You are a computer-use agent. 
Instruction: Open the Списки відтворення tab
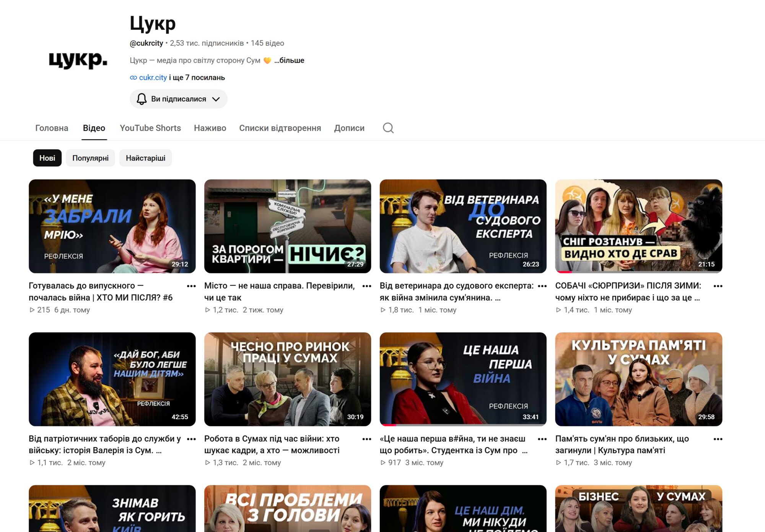click(x=280, y=128)
